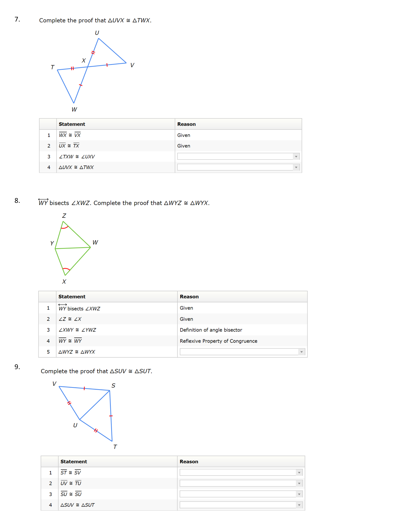Screen dimensions: 411x532
Task: Click the Reason header in question 8 table
Action: [189, 297]
